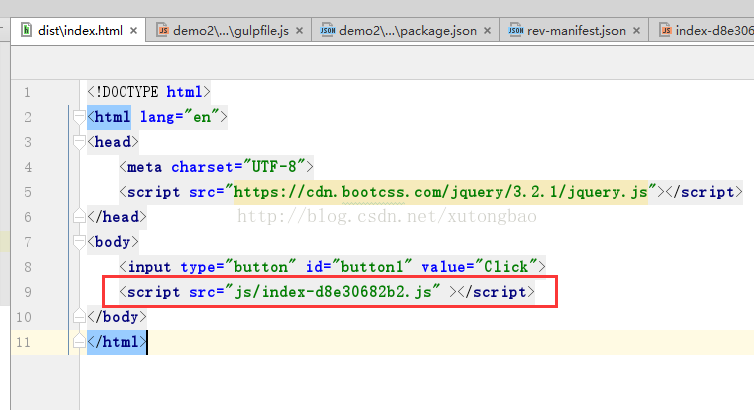Image resolution: width=754 pixels, height=410 pixels.
Task: Toggle the closing head fold marker on line 6
Action: (79, 217)
